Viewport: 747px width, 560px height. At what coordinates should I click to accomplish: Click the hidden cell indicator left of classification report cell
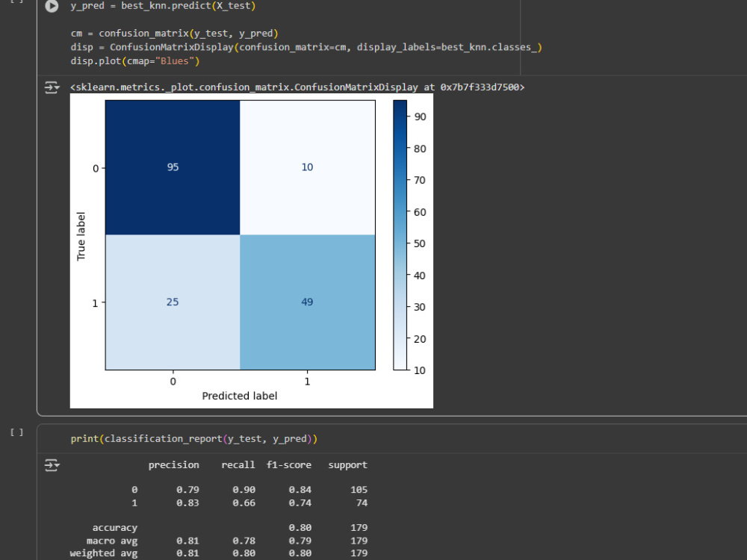(x=16, y=432)
